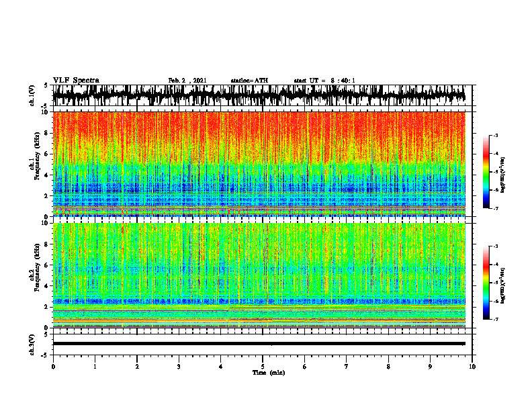Click the ch.2 color scale bar

pyautogui.click(x=486, y=283)
